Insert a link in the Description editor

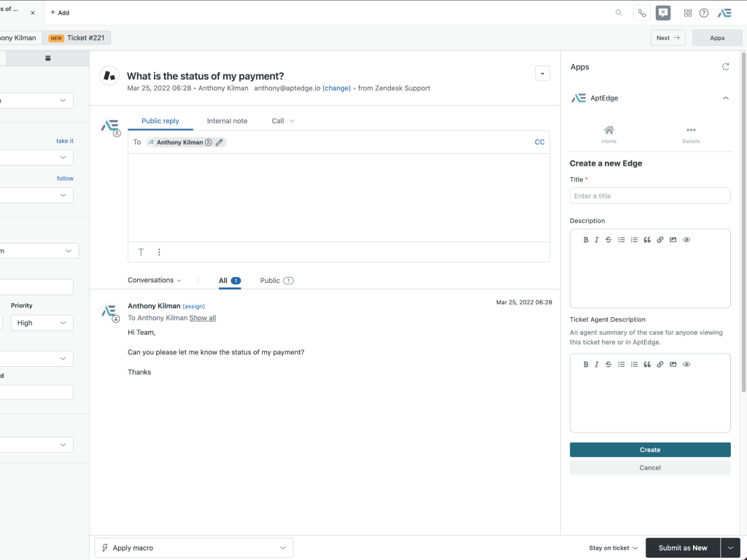pyautogui.click(x=660, y=239)
